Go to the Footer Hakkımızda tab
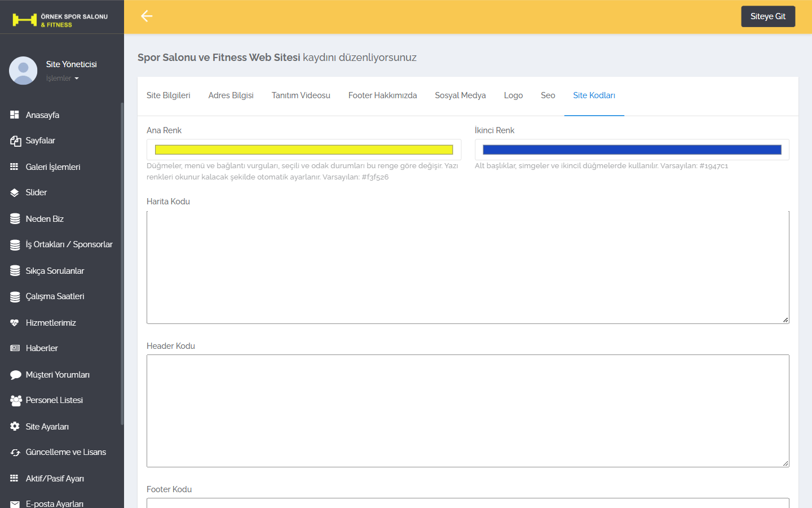812x508 pixels. pos(383,95)
